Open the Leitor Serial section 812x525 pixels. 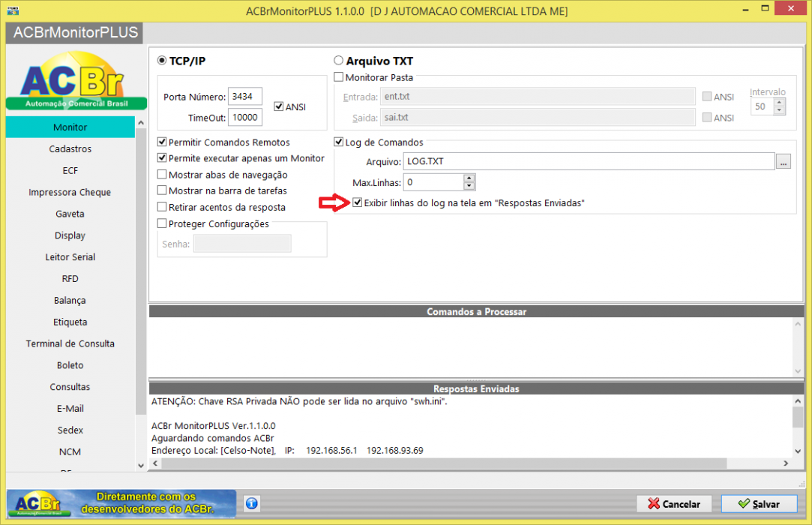pyautogui.click(x=70, y=257)
